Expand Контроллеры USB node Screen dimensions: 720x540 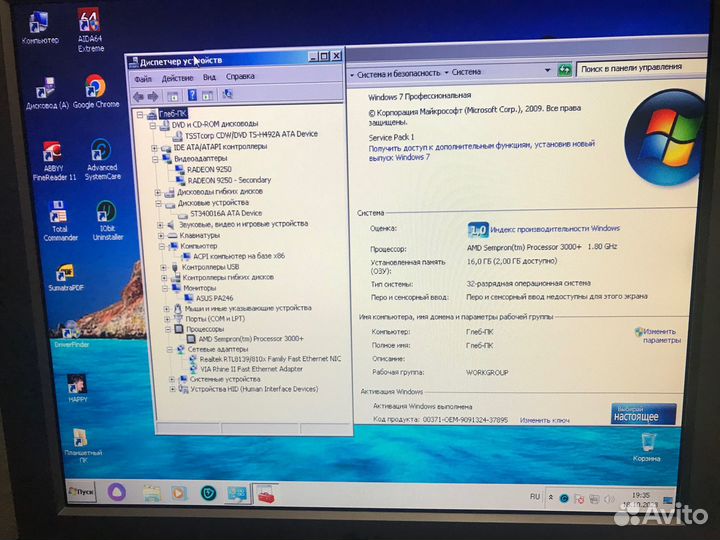click(163, 267)
